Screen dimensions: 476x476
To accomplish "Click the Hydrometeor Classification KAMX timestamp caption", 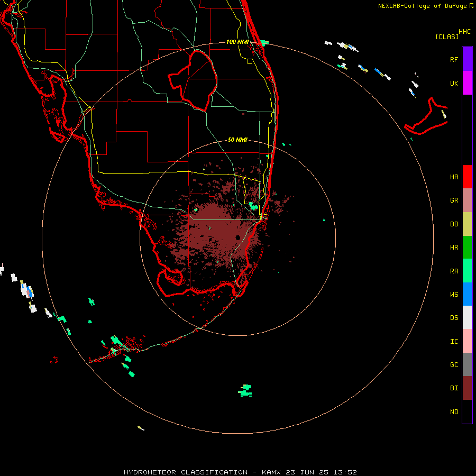I will [x=240, y=472].
